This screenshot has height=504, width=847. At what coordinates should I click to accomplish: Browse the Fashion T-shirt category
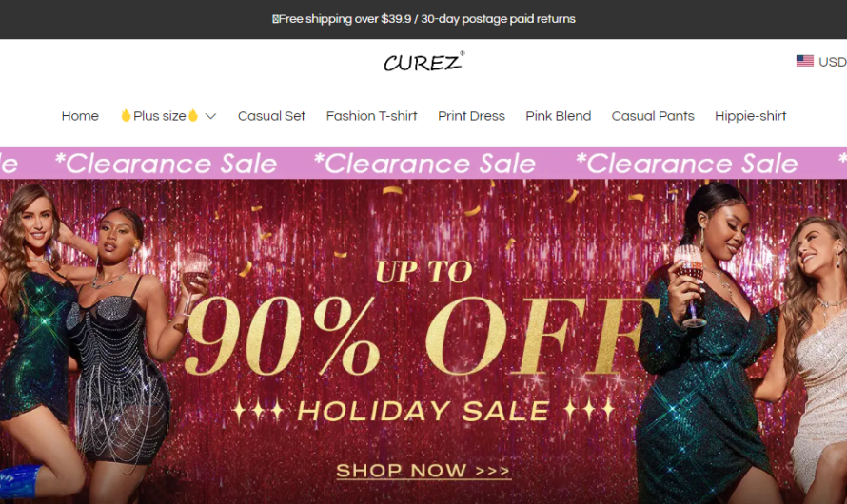pos(371,116)
